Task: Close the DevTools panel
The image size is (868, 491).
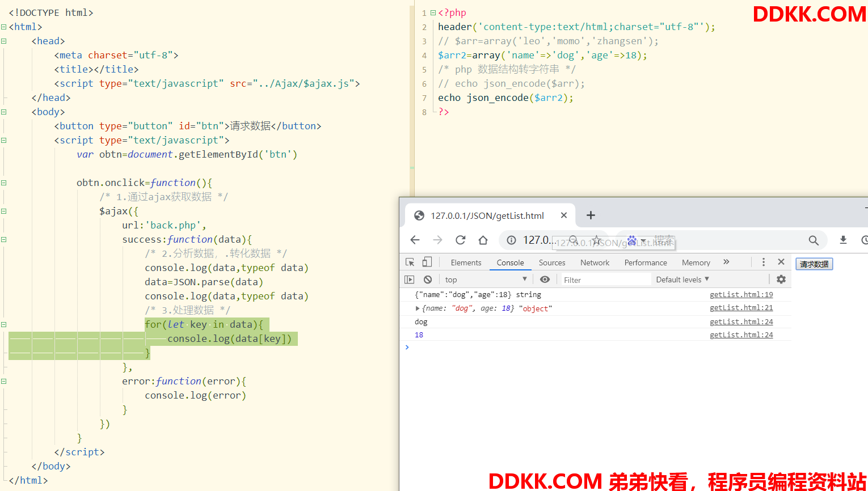Action: [781, 262]
